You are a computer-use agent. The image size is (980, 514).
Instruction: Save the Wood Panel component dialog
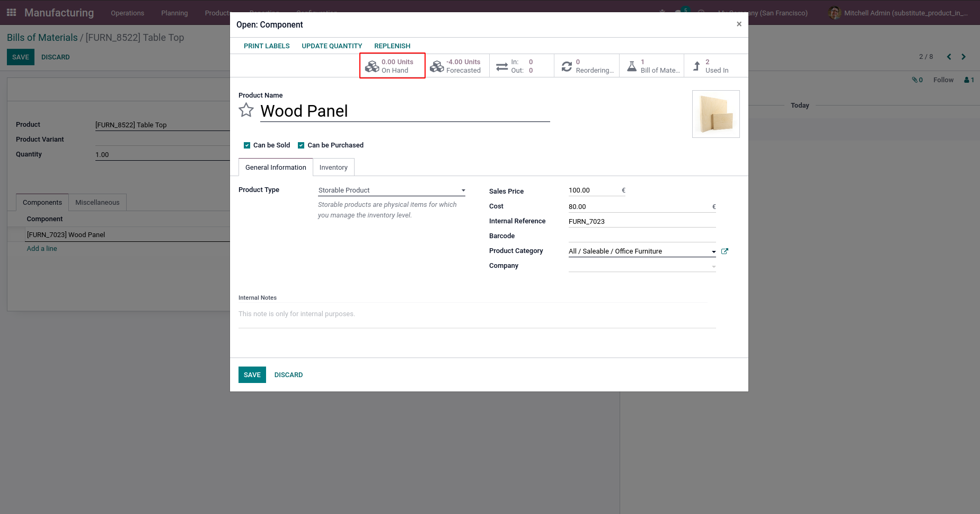pos(252,375)
